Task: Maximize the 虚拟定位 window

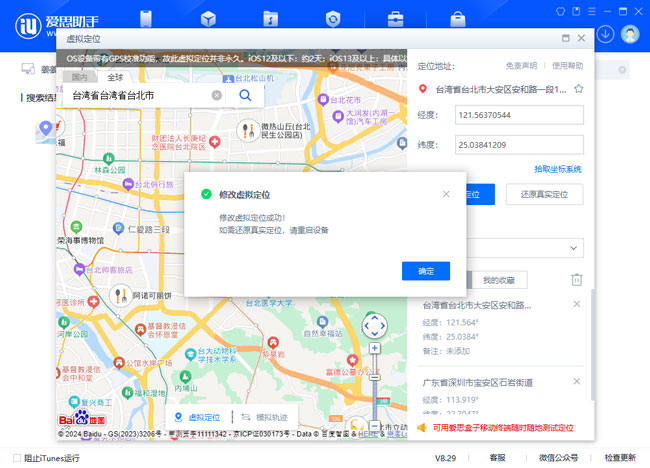Action: pos(565,38)
